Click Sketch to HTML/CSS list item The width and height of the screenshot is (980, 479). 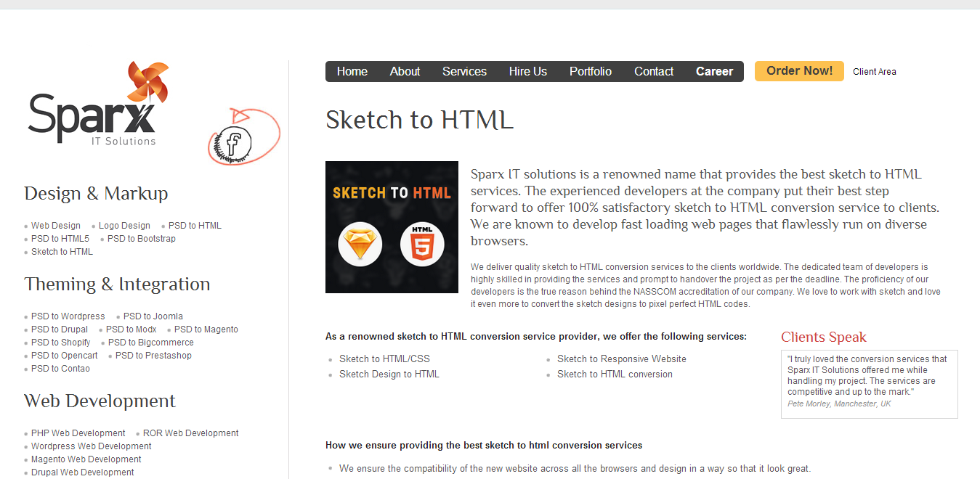coord(384,359)
